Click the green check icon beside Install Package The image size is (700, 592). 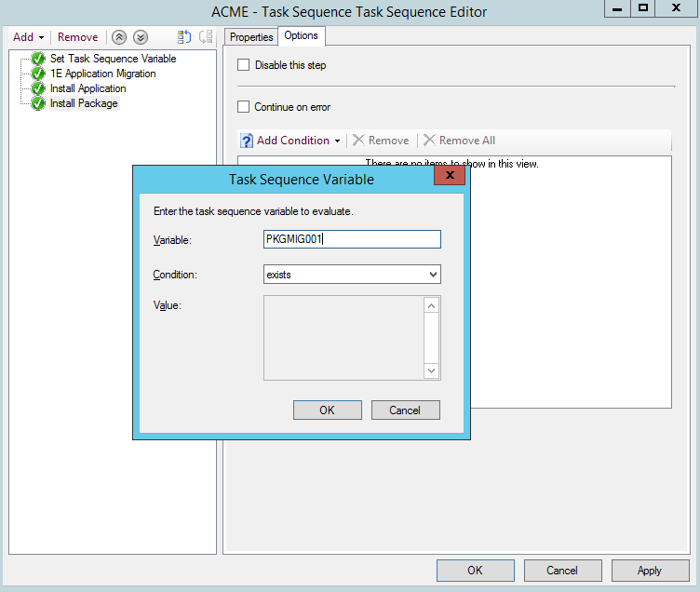point(38,103)
